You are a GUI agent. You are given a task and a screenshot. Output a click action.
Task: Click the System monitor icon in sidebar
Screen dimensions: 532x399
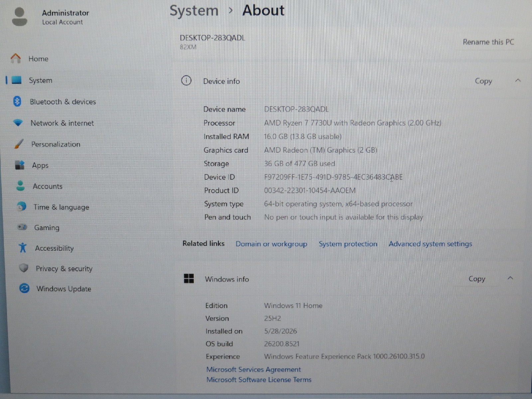(17, 80)
